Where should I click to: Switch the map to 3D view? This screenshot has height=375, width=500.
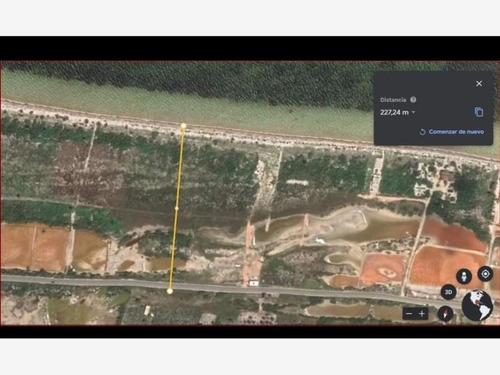coord(448,292)
